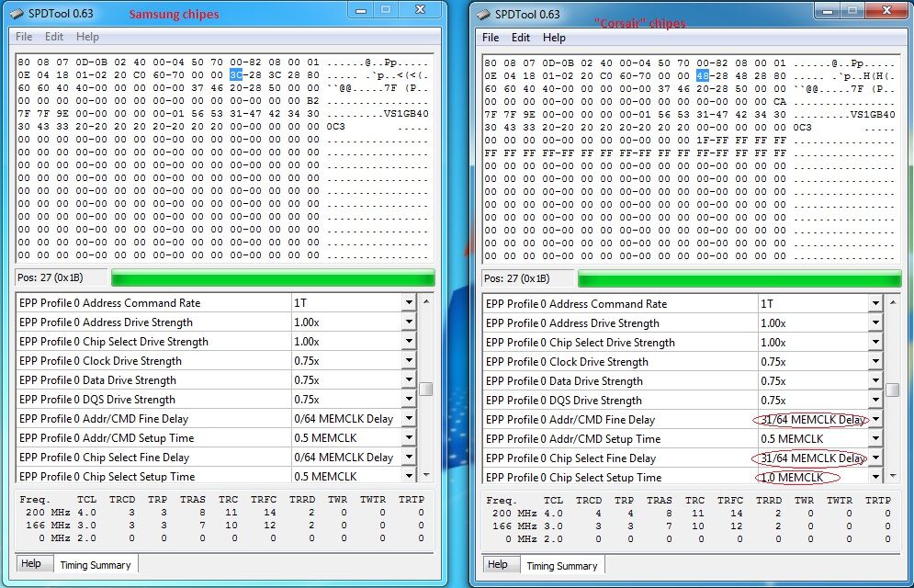Expand Data Drive Strength dropdown in right window

point(875,380)
